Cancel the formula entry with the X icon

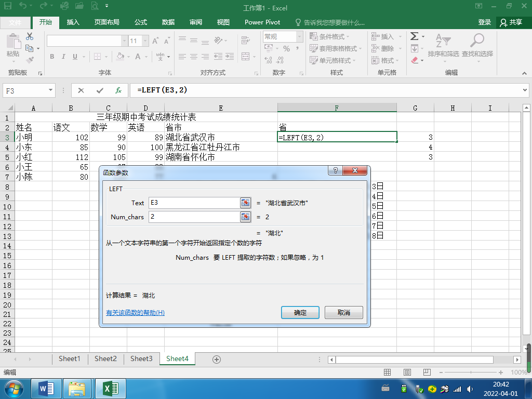(81, 90)
